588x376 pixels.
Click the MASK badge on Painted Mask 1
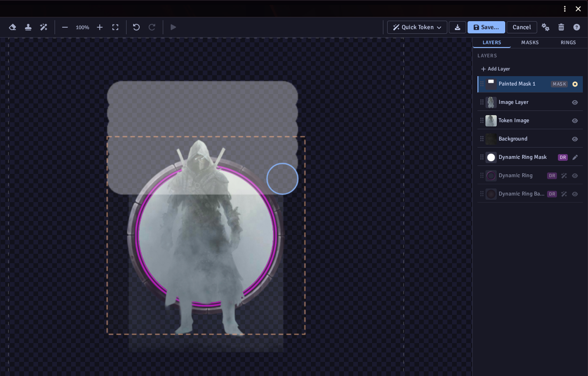tap(559, 84)
